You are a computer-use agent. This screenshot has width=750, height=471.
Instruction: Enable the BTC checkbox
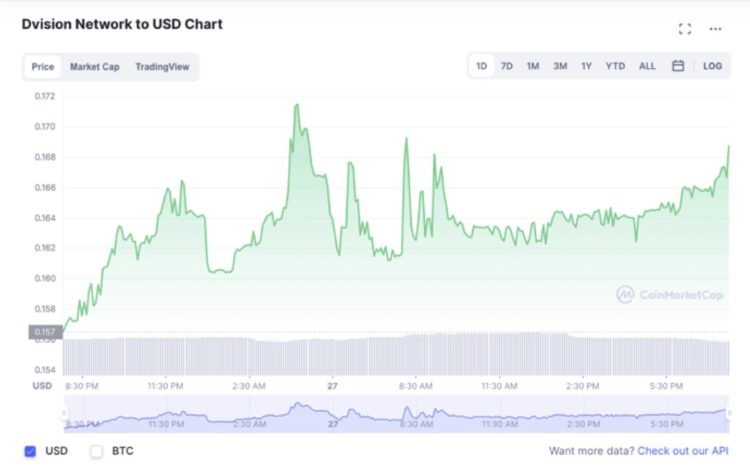97,451
